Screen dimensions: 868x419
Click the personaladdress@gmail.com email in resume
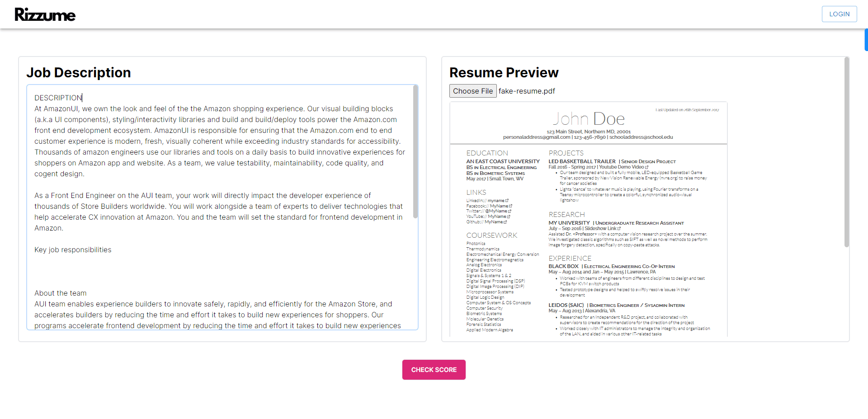coord(537,137)
